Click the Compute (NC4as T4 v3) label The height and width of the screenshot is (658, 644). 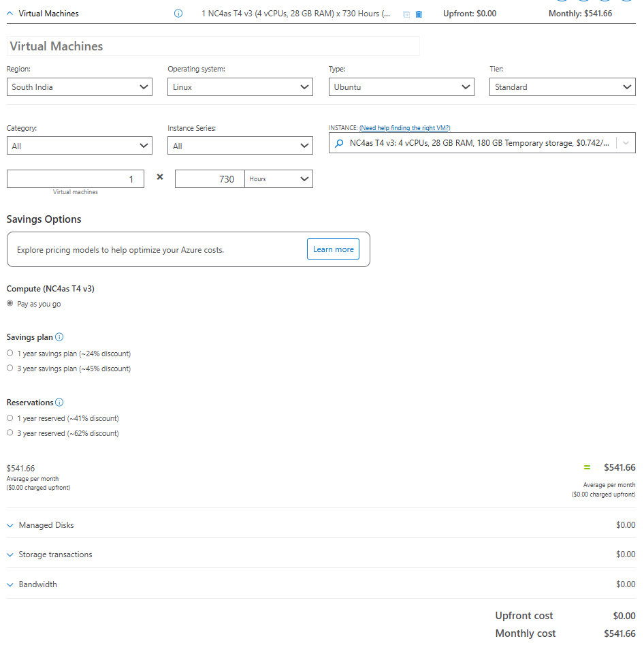[x=51, y=289]
